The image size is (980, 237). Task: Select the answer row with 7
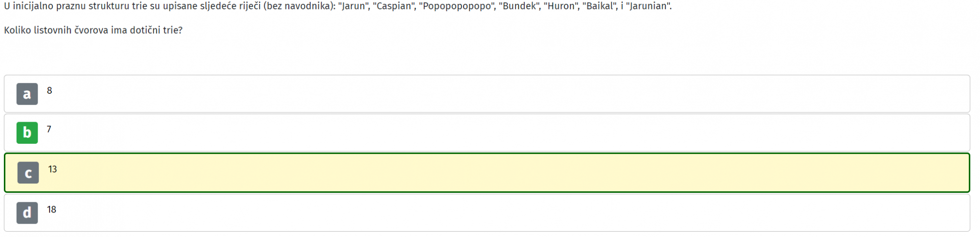click(x=487, y=132)
